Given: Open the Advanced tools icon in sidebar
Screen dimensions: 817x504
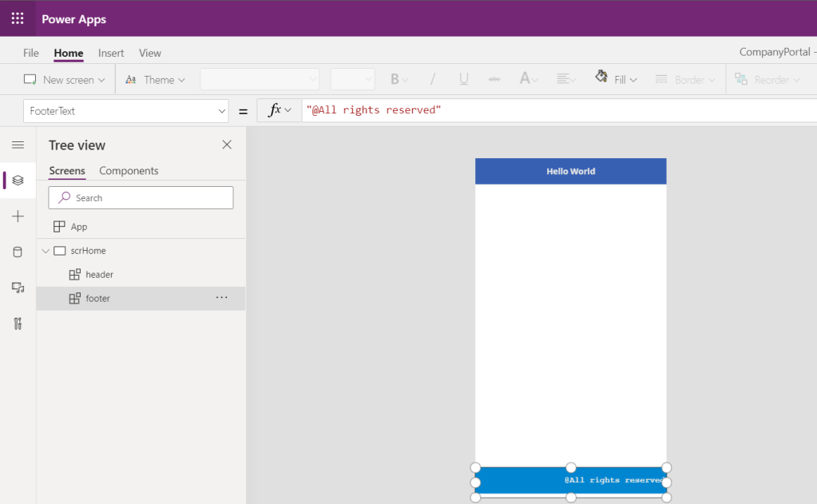Looking at the screenshot, I should pyautogui.click(x=18, y=323).
